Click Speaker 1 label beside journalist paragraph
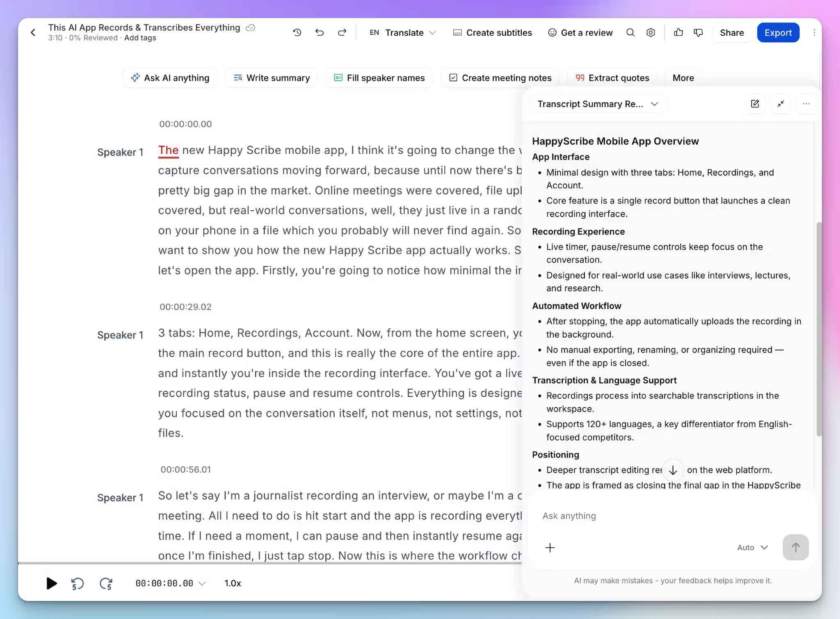The image size is (840, 619). (x=120, y=498)
